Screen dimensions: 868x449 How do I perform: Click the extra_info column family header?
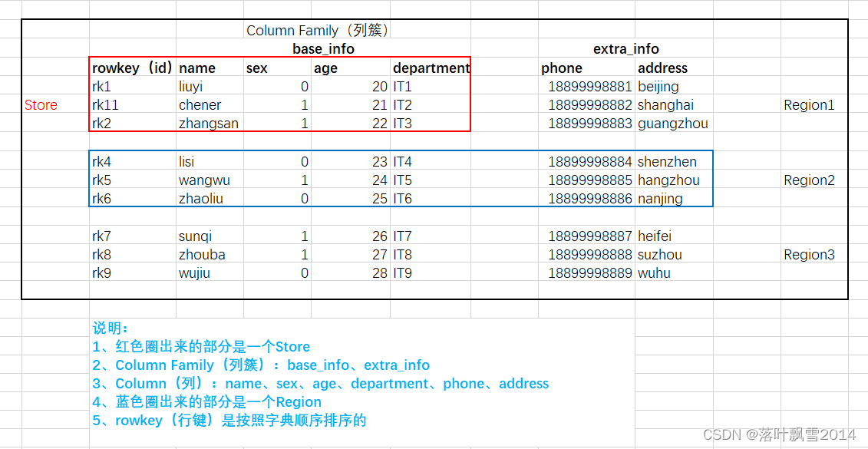pyautogui.click(x=625, y=48)
